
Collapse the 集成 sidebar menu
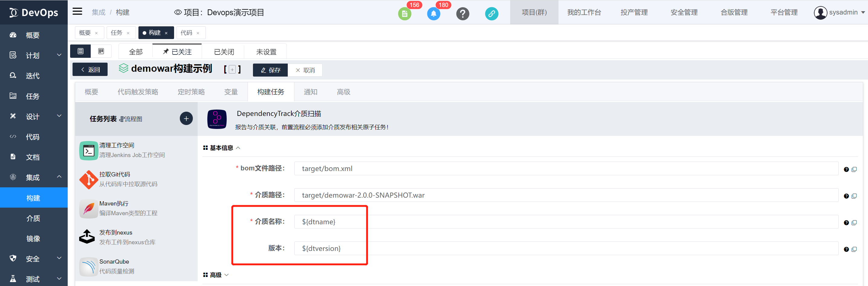pyautogui.click(x=59, y=177)
